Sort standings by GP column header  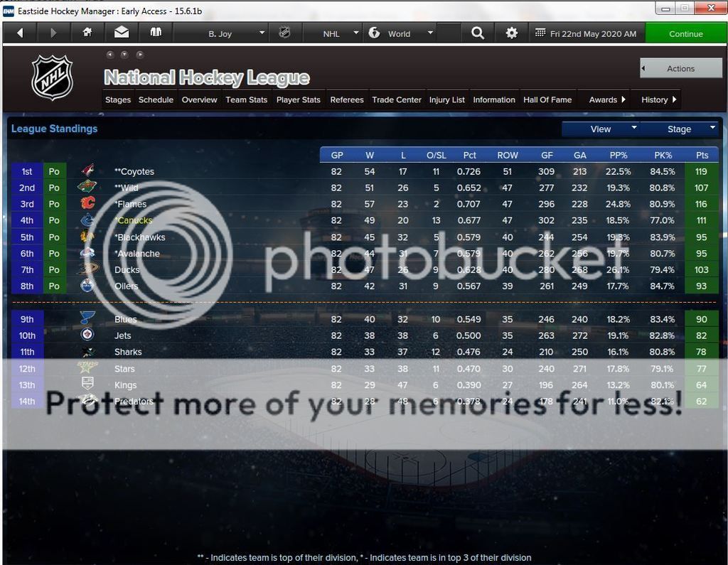337,155
